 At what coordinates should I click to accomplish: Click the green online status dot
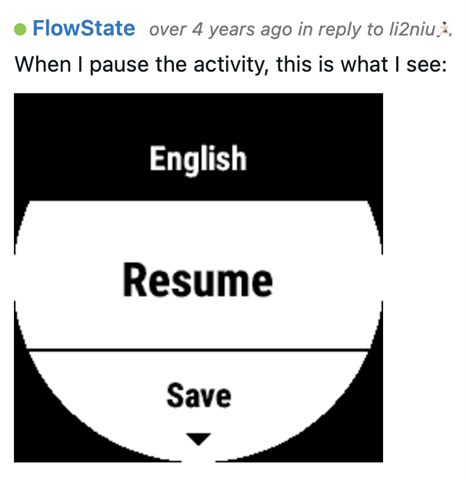(x=20, y=29)
